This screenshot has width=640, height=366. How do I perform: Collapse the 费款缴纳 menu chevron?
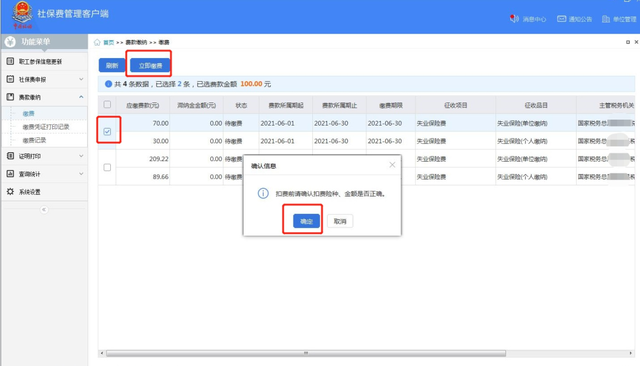pos(81,97)
